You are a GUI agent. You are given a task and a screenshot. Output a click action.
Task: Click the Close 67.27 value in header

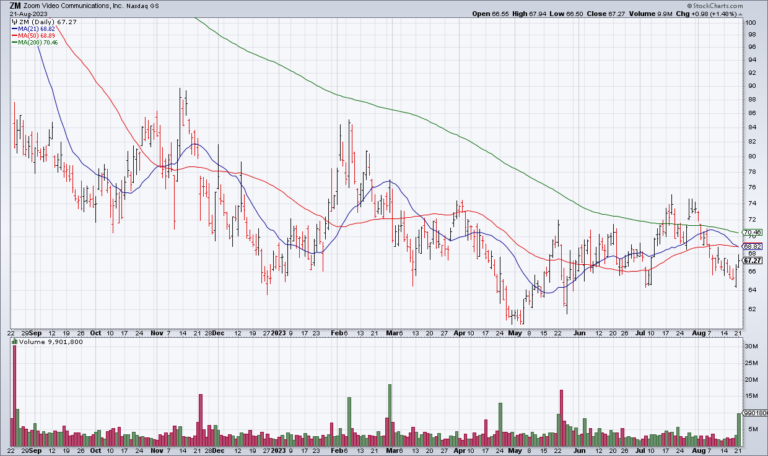[607, 15]
